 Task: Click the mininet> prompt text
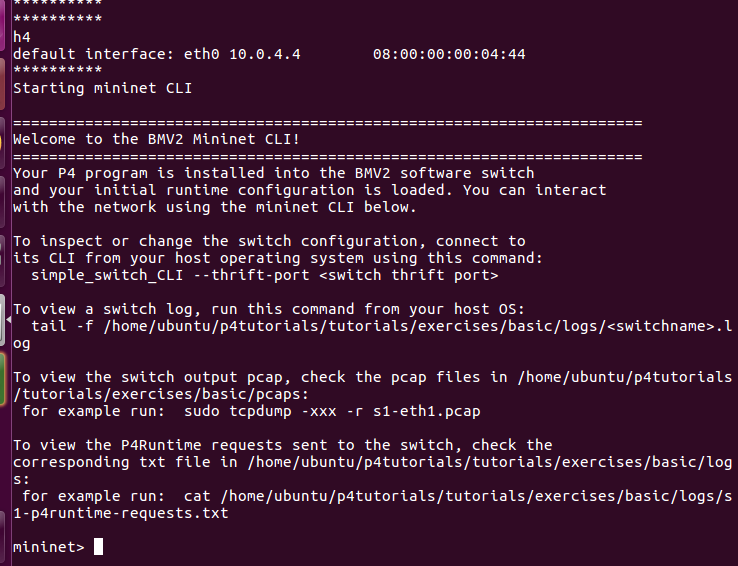coord(48,547)
